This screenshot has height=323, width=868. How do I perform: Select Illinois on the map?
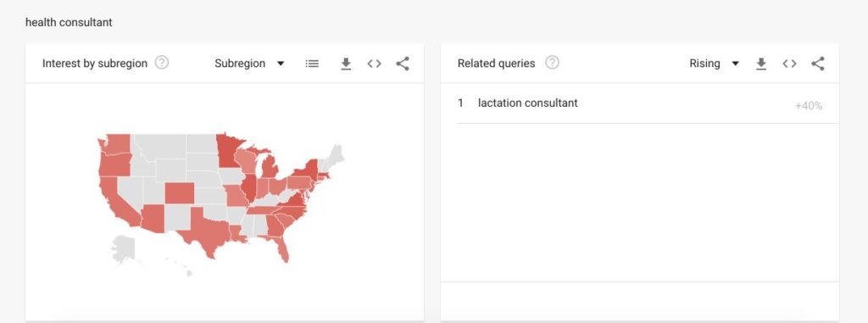coord(248,188)
